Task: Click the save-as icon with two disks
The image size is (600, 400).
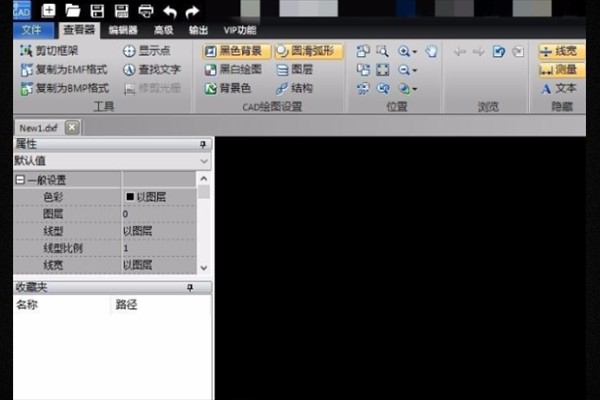Action: click(121, 11)
